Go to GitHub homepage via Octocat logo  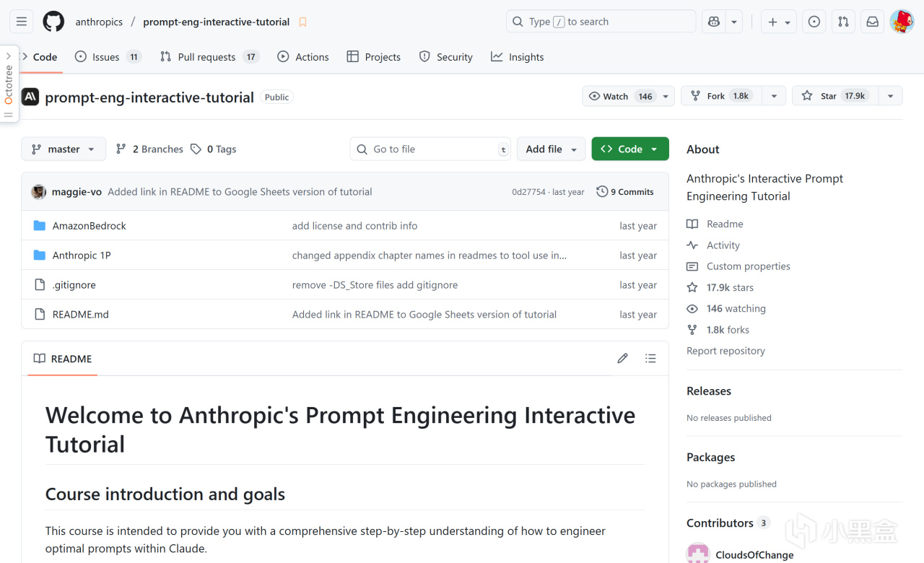(53, 22)
